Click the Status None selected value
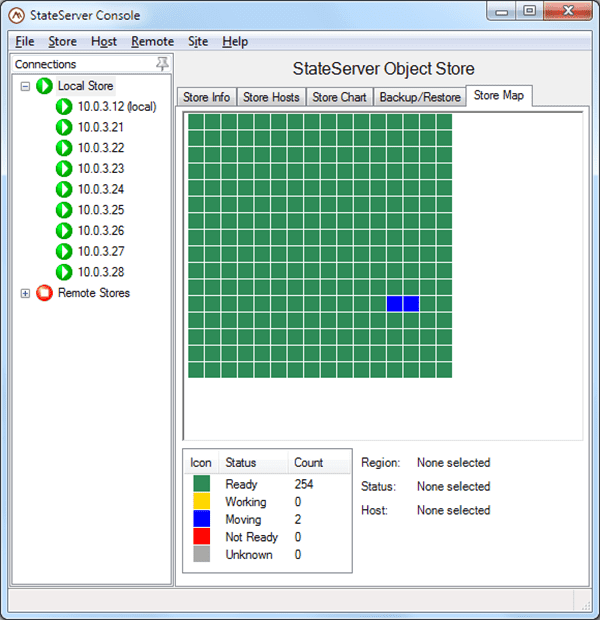The width and height of the screenshot is (600, 620). [454, 486]
